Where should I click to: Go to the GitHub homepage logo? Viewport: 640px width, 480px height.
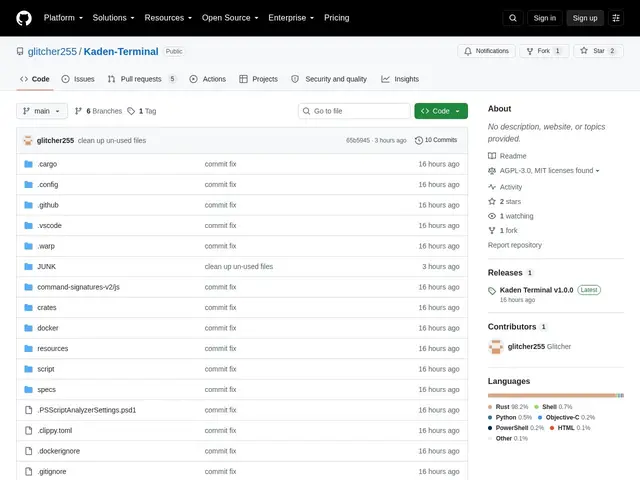coord(24,18)
